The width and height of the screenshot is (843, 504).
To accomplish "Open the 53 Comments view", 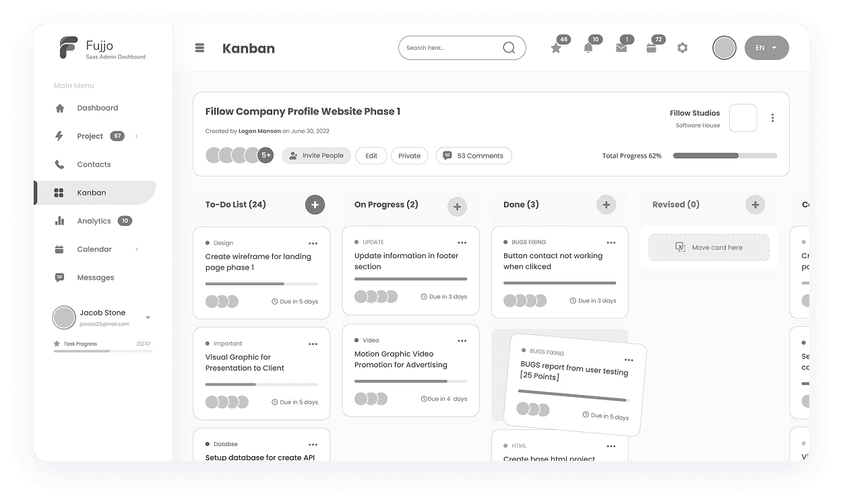I will click(474, 156).
